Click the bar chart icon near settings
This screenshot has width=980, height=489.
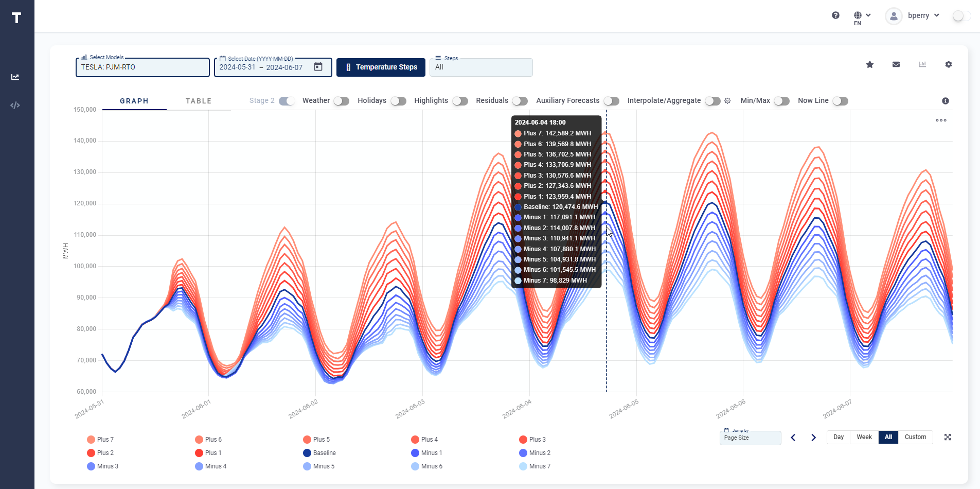[x=923, y=64]
